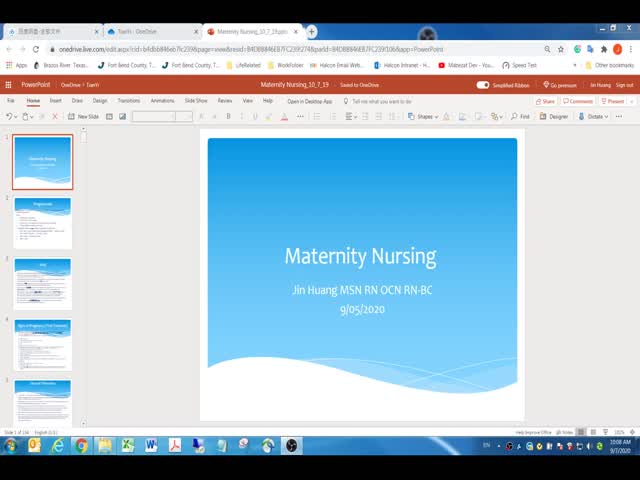Open Chrome extensions puzzle icon
This screenshot has height=480, width=640.
click(604, 49)
